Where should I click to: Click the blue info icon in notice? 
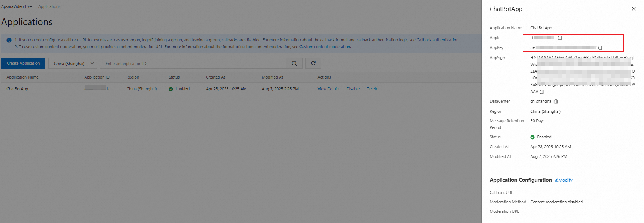pyautogui.click(x=9, y=40)
